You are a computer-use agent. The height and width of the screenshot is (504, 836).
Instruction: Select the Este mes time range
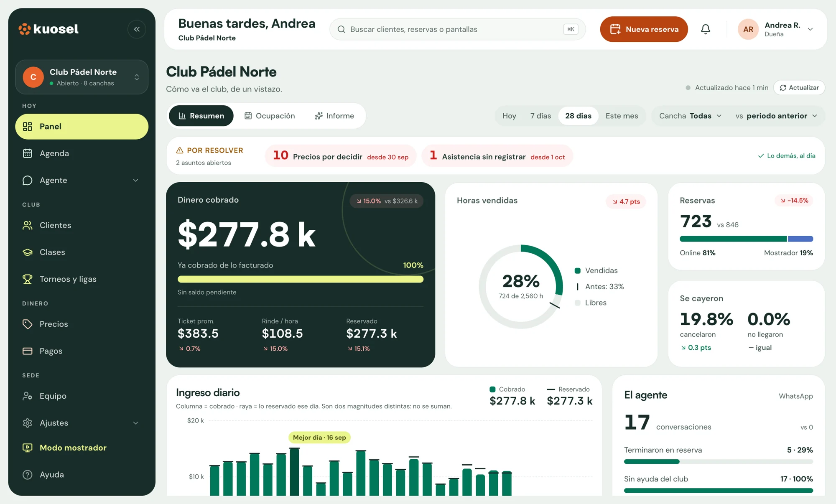point(622,116)
